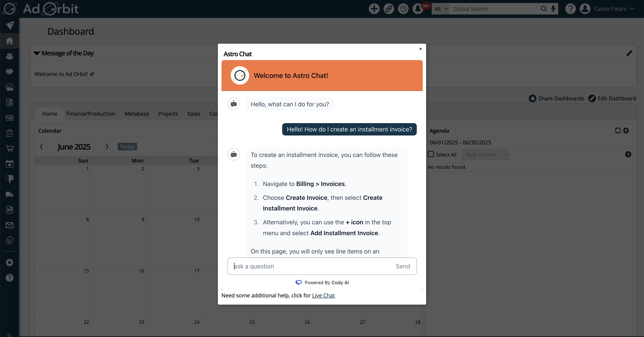Expand the Cassie Pataro user menu
Viewport: 644px width, 337px height.
point(614,9)
